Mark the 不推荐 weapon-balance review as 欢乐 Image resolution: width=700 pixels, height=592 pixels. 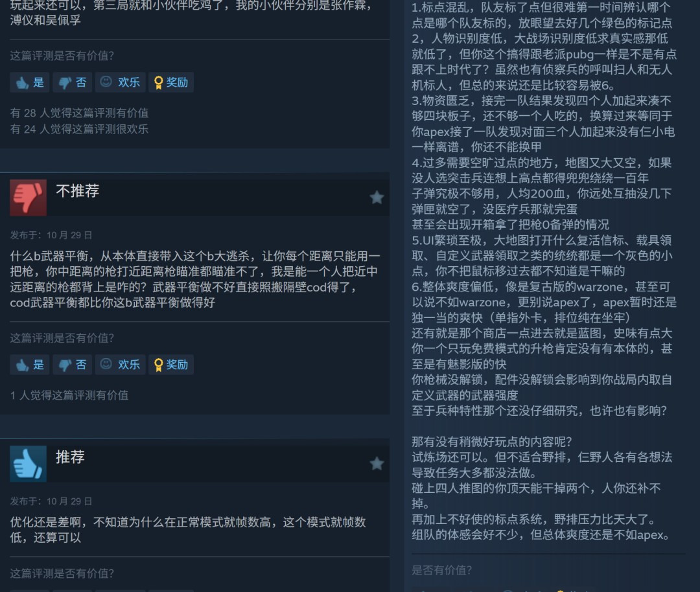120,365
